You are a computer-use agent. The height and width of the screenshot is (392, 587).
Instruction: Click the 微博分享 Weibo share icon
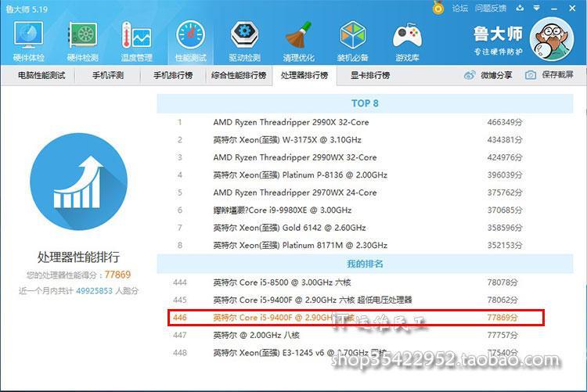point(470,75)
